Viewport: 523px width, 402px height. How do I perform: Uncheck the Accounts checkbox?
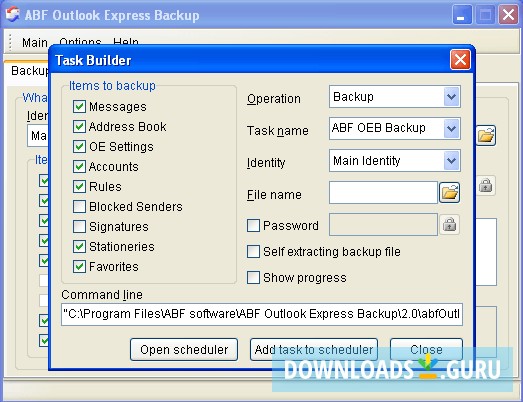tap(79, 166)
